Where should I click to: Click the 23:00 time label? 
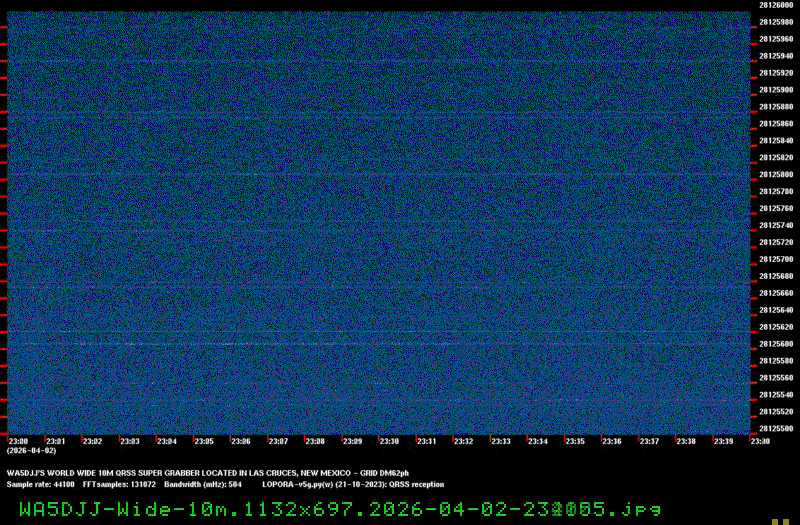[x=18, y=441]
